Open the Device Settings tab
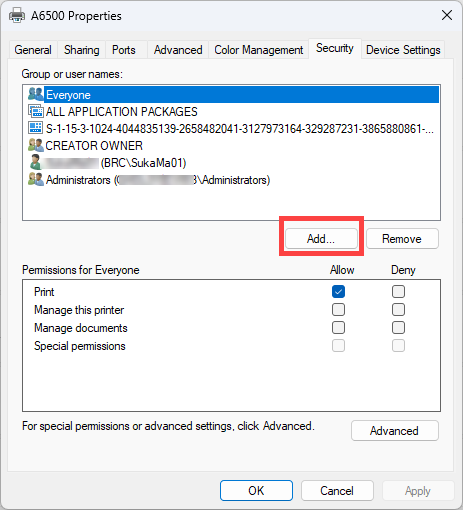The image size is (463, 510). (x=403, y=50)
